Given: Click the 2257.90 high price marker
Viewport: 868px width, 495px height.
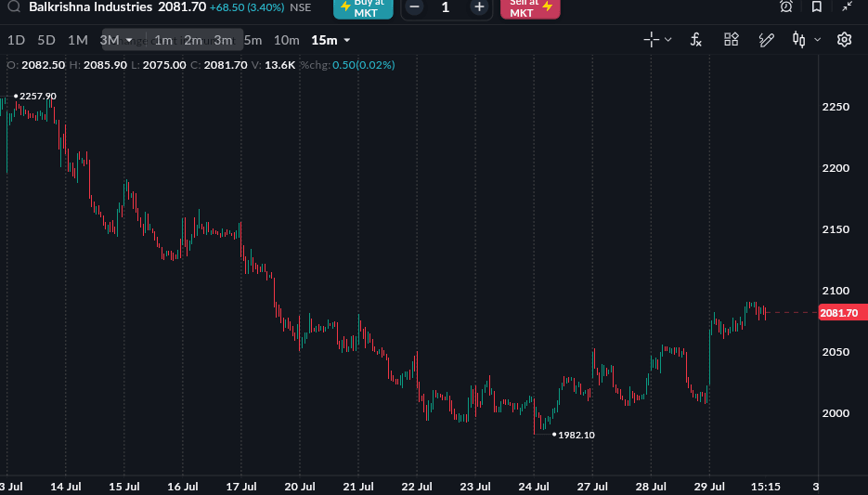Looking at the screenshot, I should [38, 97].
